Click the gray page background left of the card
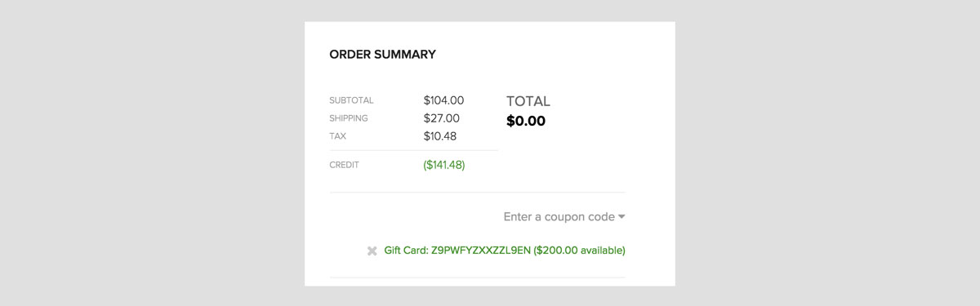The height and width of the screenshot is (306, 980). (x=152, y=153)
